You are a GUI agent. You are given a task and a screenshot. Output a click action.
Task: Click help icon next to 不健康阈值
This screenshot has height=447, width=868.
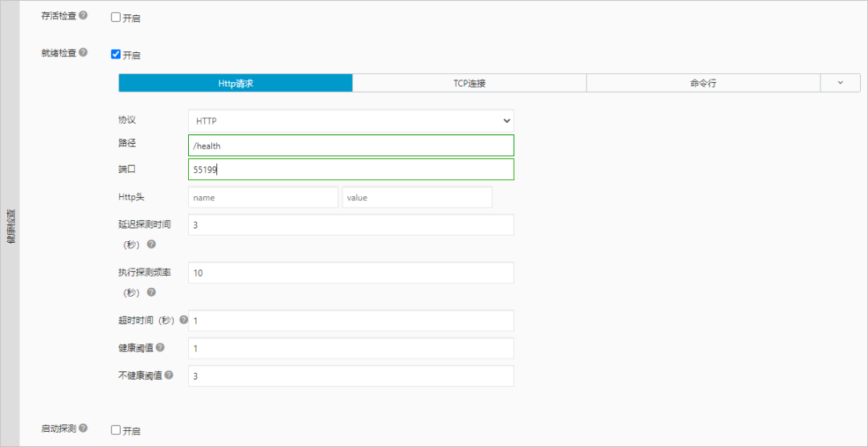click(169, 375)
